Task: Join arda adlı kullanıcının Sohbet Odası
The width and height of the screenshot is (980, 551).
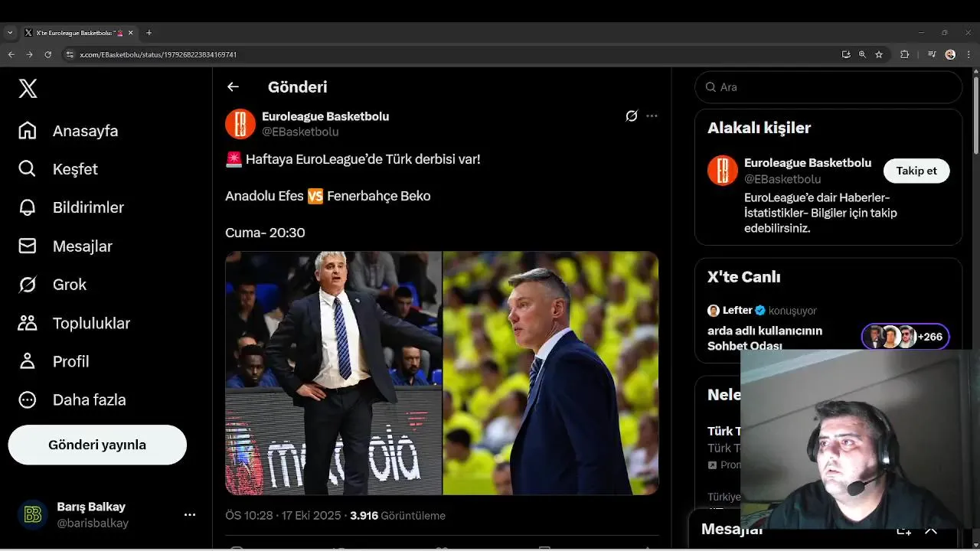Action: tap(765, 338)
